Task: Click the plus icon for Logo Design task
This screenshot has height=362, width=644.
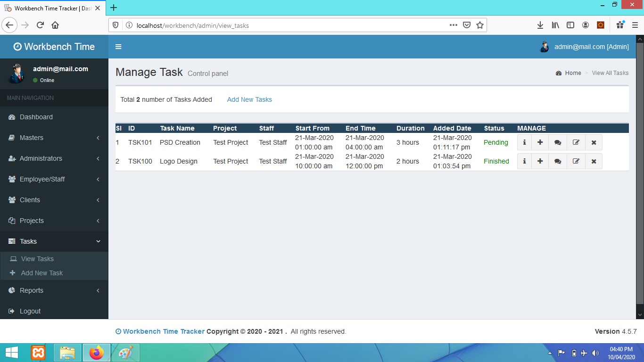Action: (540, 161)
